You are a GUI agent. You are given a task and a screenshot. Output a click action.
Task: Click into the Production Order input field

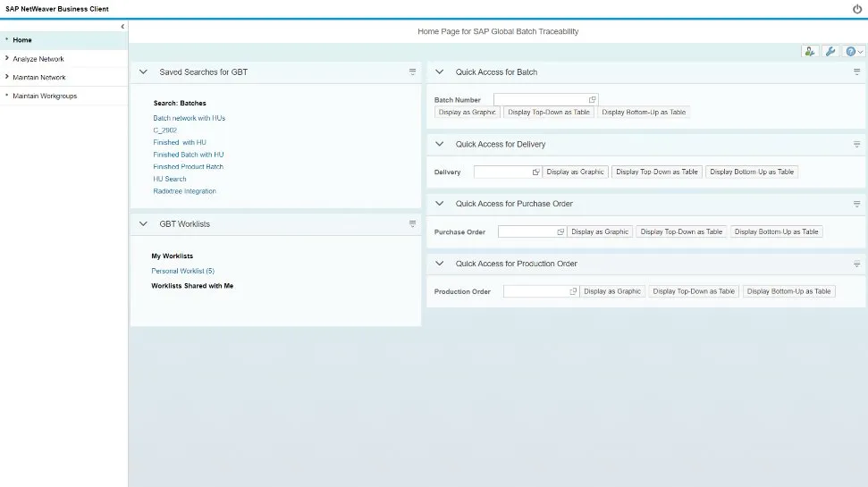pos(536,291)
